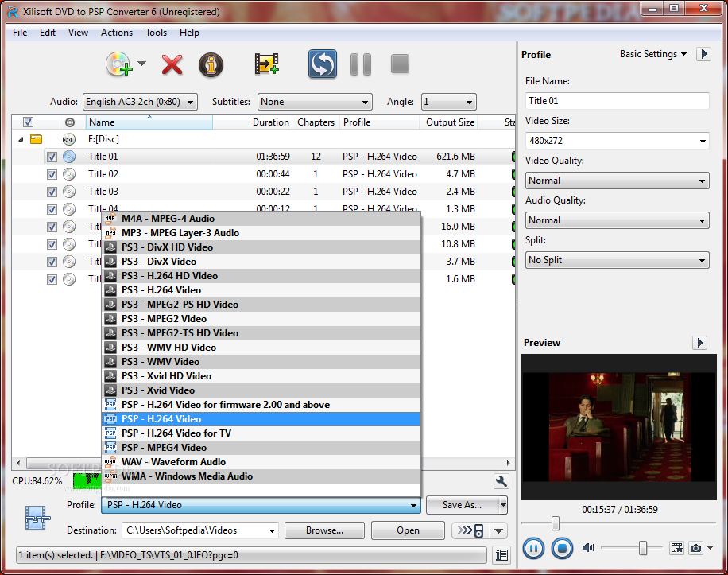Uncheck Title 03 checkbox
The height and width of the screenshot is (575, 728).
pos(52,192)
